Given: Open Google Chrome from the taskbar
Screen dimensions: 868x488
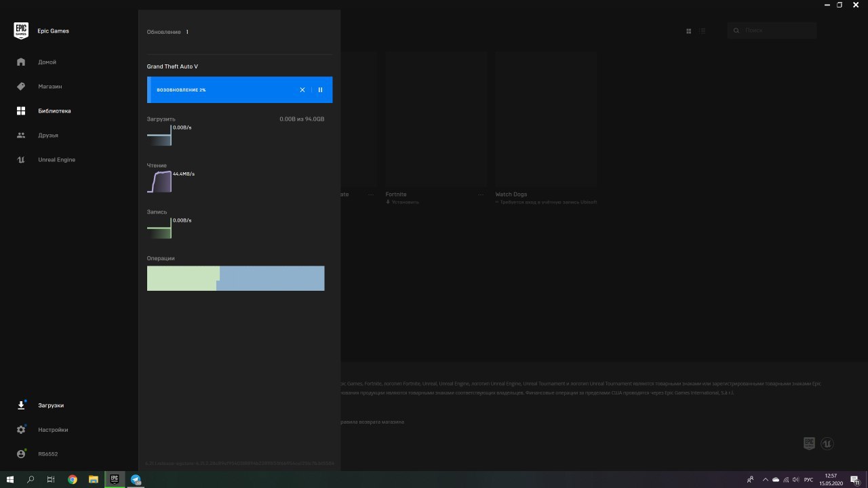Looking at the screenshot, I should [x=73, y=479].
